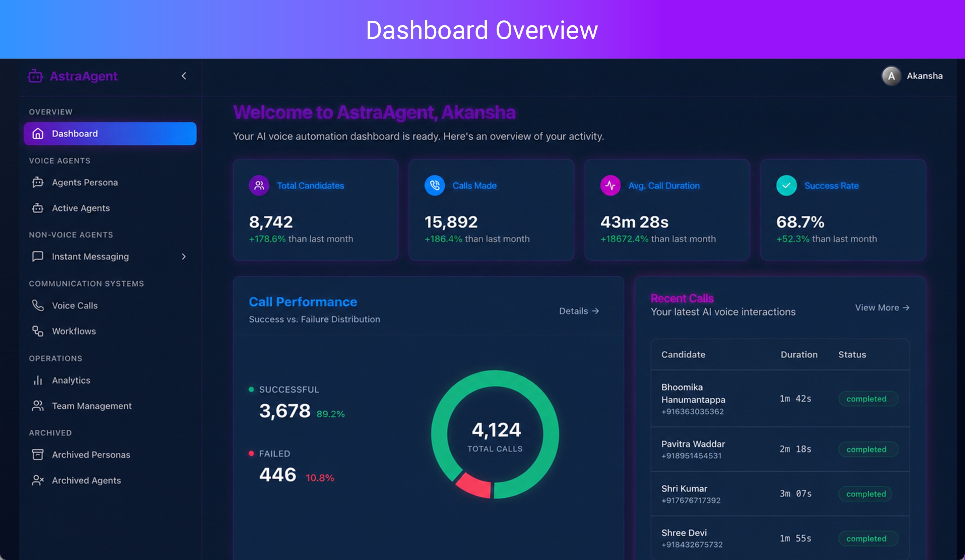The height and width of the screenshot is (560, 965).
Task: Click View More in Recent Calls
Action: pyautogui.click(x=882, y=307)
